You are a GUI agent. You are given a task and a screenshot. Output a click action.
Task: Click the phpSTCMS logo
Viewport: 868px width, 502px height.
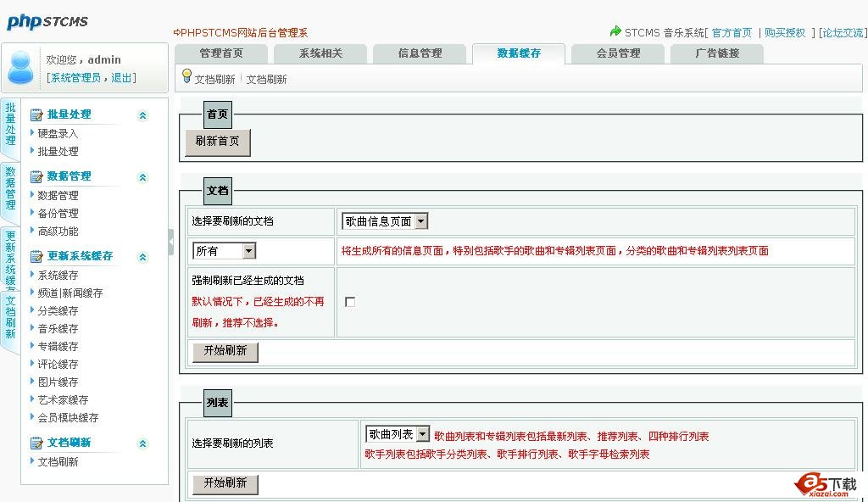point(47,21)
